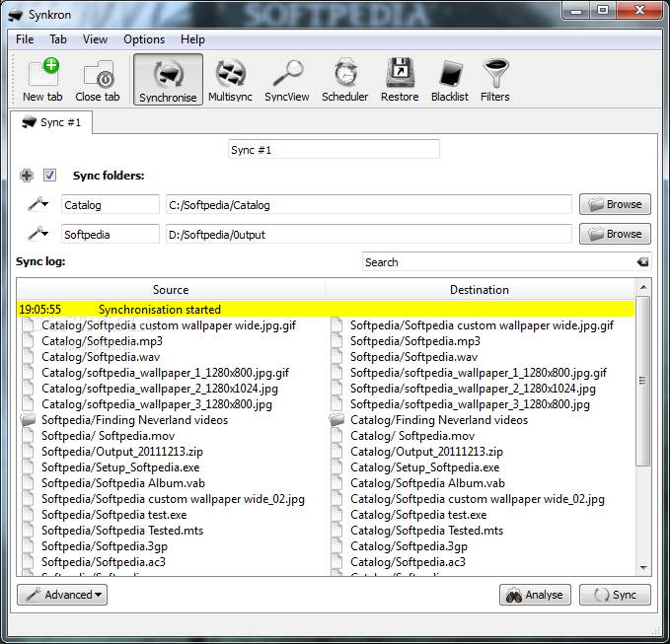Click the sync log scrollbar down arrow
The image size is (670, 644).
point(643,567)
